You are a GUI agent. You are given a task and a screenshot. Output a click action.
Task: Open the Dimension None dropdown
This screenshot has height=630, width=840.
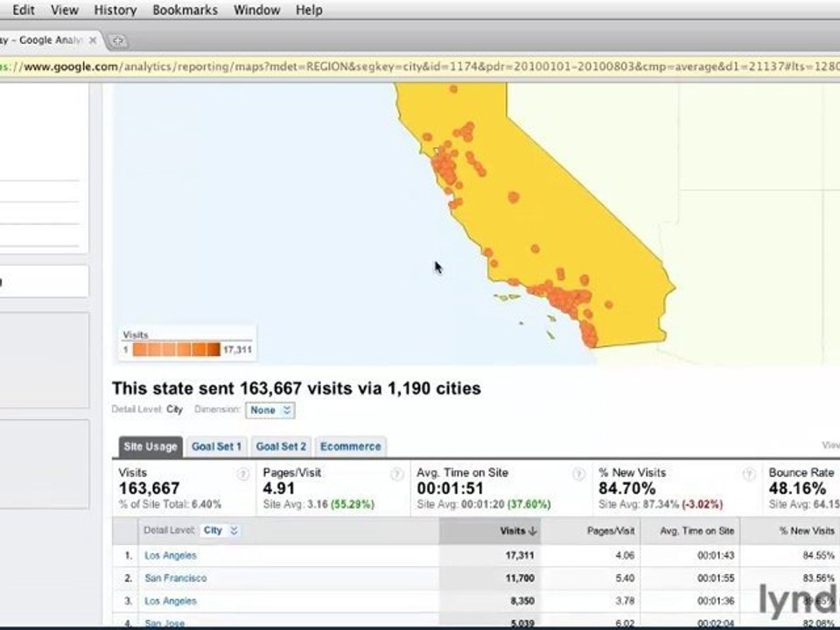coord(270,410)
